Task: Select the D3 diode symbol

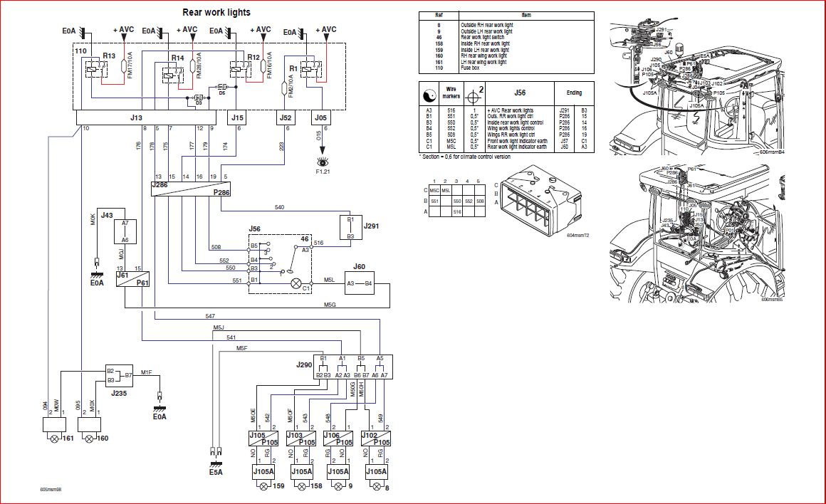Action: pyautogui.click(x=199, y=98)
